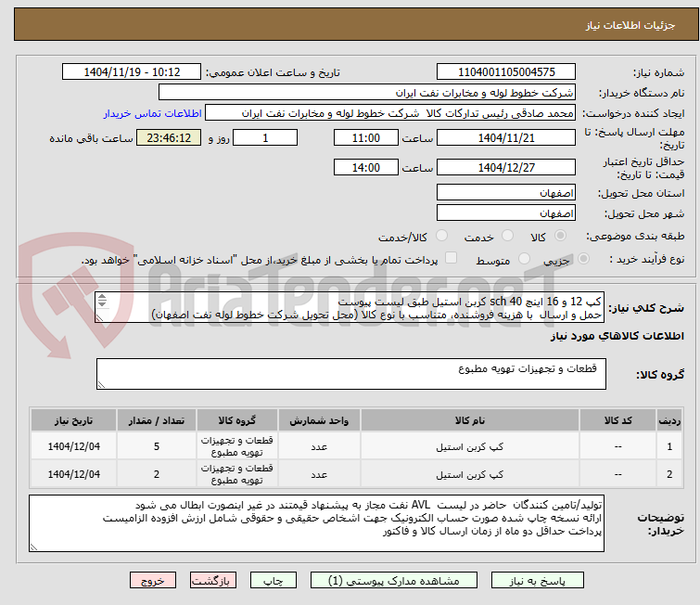Open 'مشاهده مدارک پیوستی (1)' attachments

point(394,581)
